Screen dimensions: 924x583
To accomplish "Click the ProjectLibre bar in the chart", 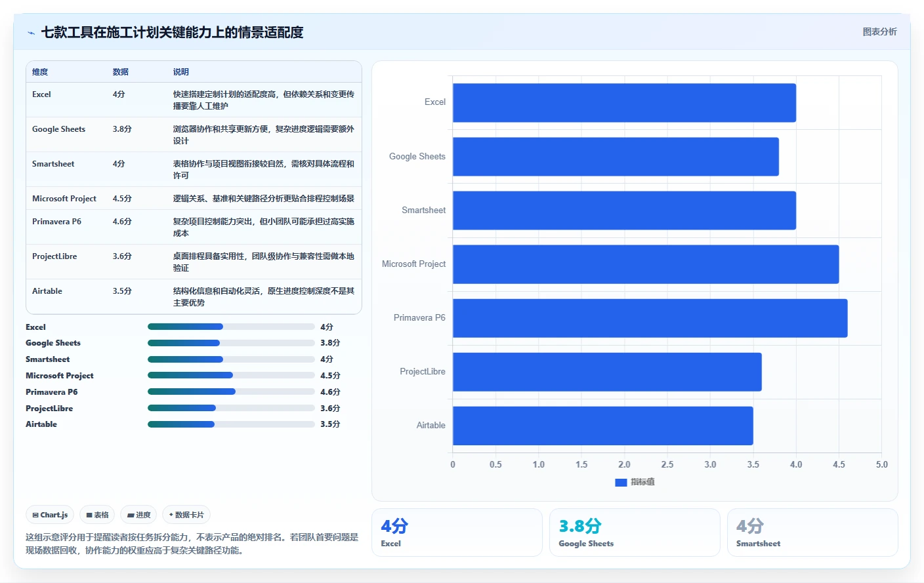I will (x=607, y=372).
